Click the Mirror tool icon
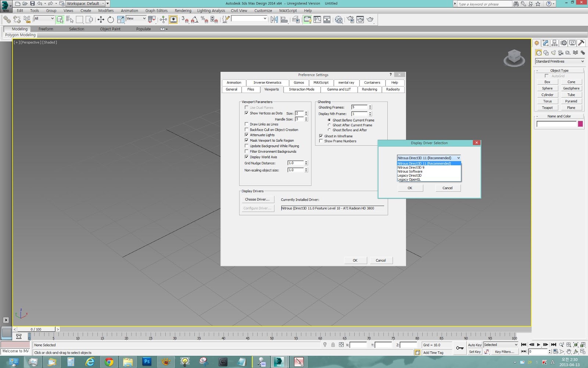 tap(274, 20)
